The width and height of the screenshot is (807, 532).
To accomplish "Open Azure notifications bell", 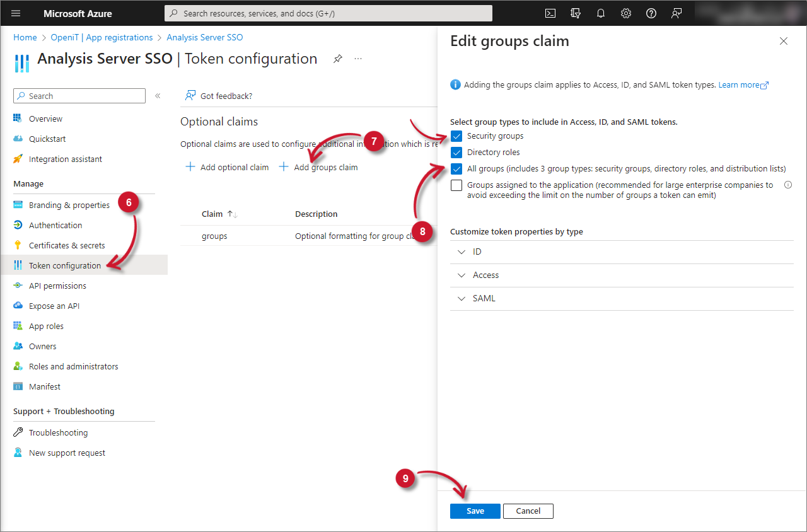I will coord(600,13).
